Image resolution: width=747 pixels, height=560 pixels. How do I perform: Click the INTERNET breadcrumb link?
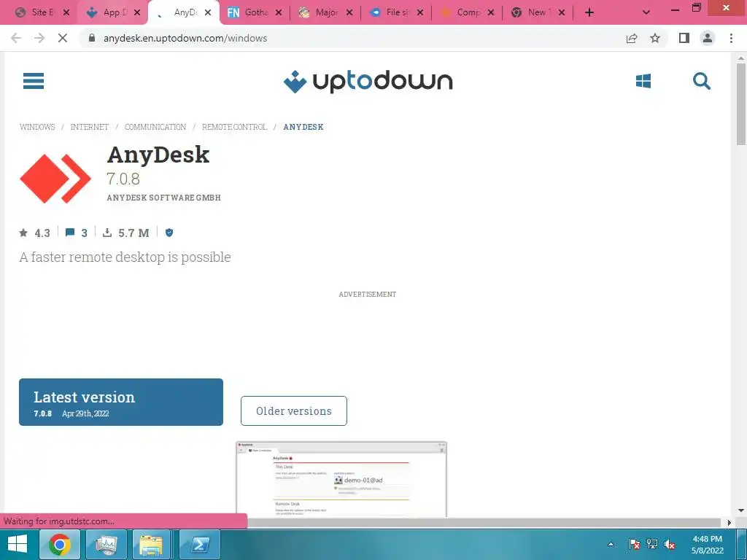90,127
